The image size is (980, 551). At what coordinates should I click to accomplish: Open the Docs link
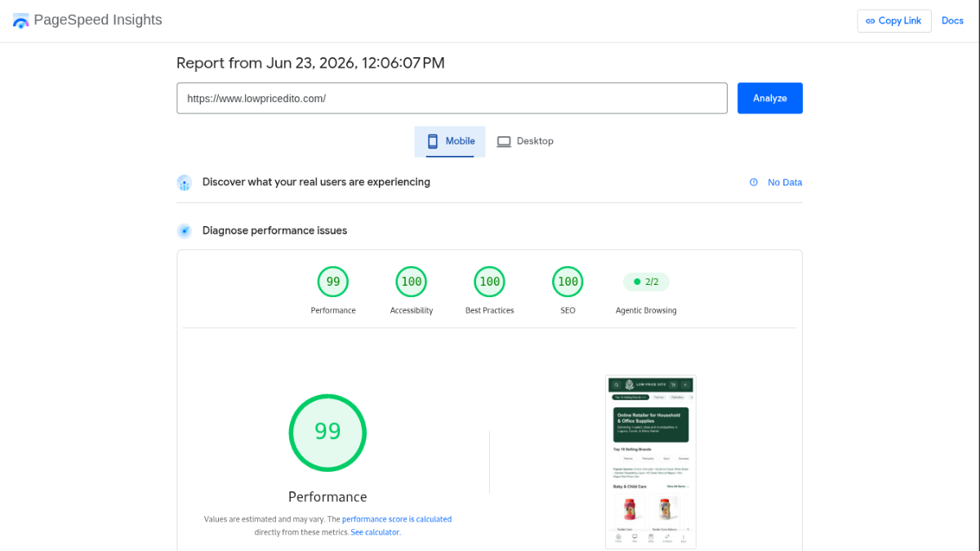coord(952,21)
